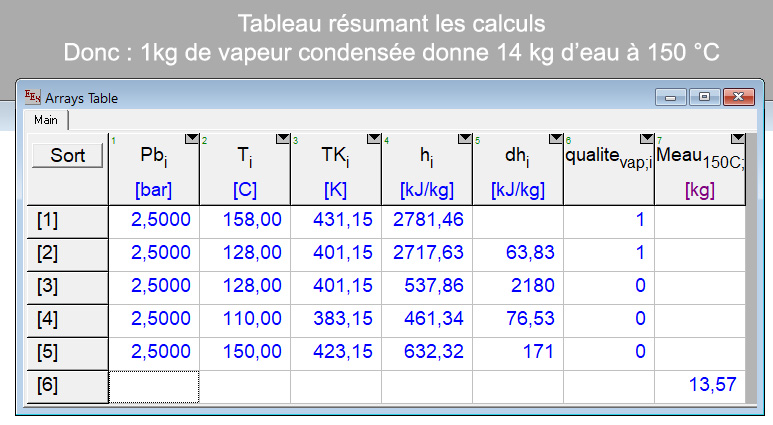The image size is (773, 425).
Task: Select row header [6]
Action: [68, 387]
